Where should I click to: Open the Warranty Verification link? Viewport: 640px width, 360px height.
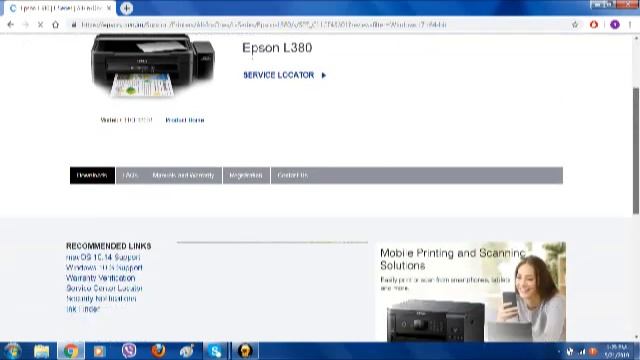pos(100,278)
